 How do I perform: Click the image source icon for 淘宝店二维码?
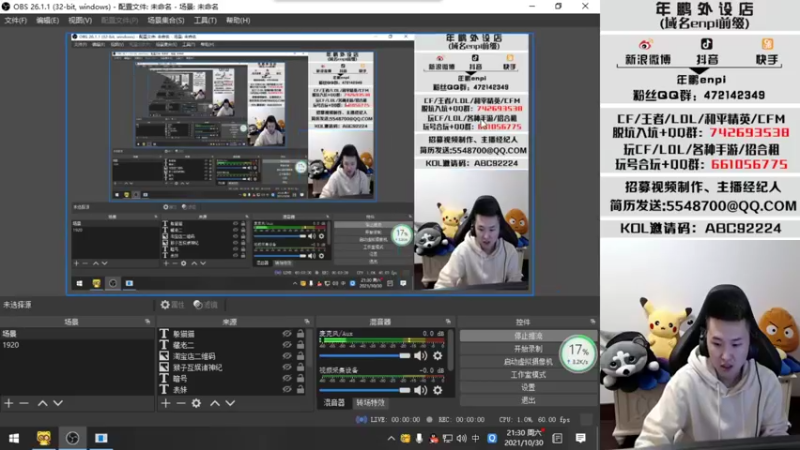click(x=164, y=356)
